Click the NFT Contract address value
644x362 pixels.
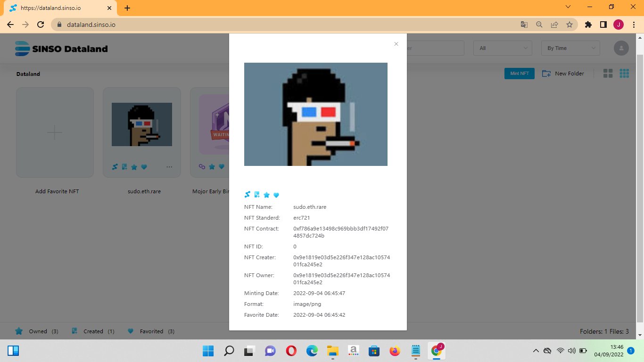(x=341, y=232)
